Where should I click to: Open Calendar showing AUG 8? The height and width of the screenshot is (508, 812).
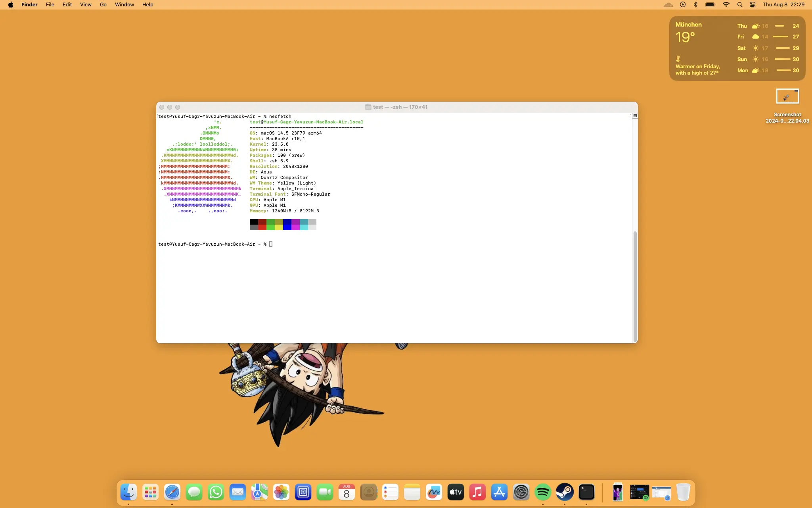347,492
